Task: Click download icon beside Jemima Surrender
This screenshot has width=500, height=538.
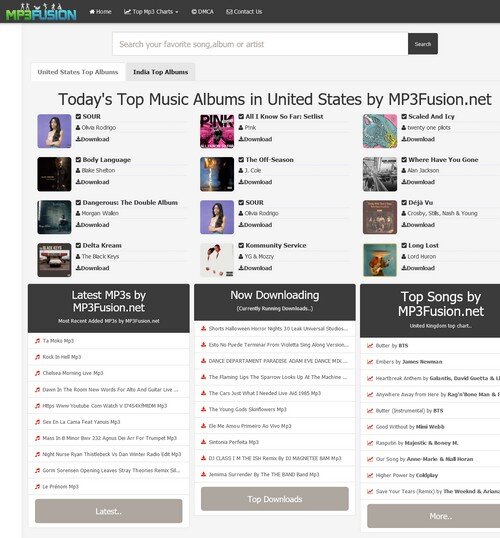Action: click(204, 475)
